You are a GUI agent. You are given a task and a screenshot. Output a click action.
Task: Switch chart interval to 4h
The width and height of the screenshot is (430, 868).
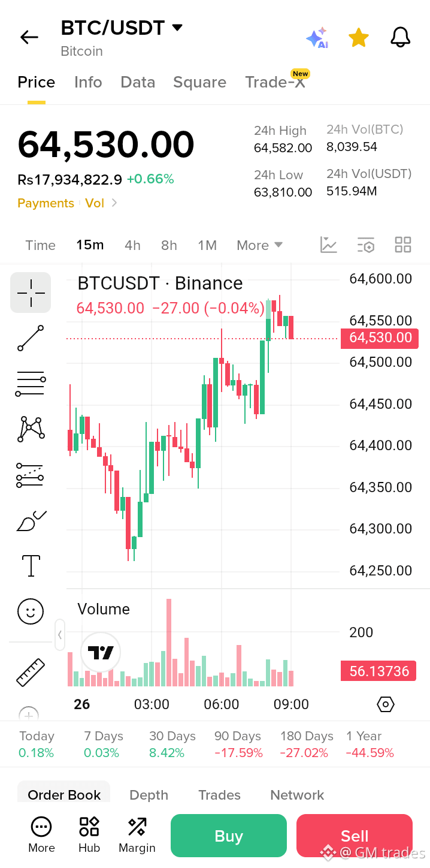click(132, 245)
